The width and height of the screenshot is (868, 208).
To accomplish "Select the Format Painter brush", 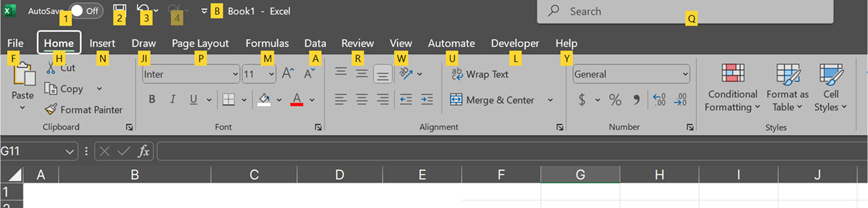I will pos(51,109).
